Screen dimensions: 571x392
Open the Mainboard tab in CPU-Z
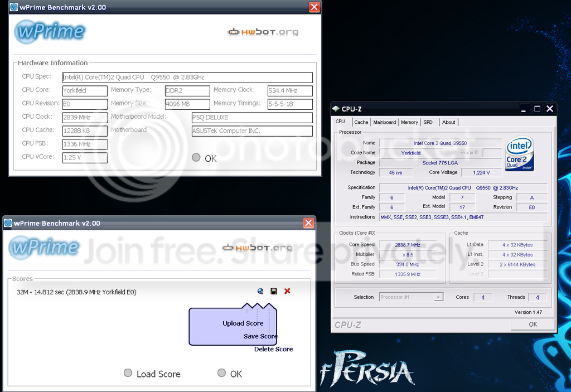point(385,123)
